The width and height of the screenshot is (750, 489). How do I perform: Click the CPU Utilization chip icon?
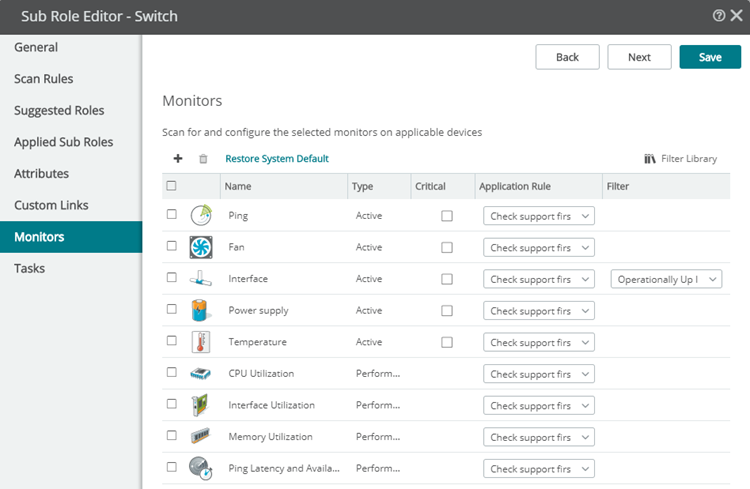pyautogui.click(x=200, y=373)
